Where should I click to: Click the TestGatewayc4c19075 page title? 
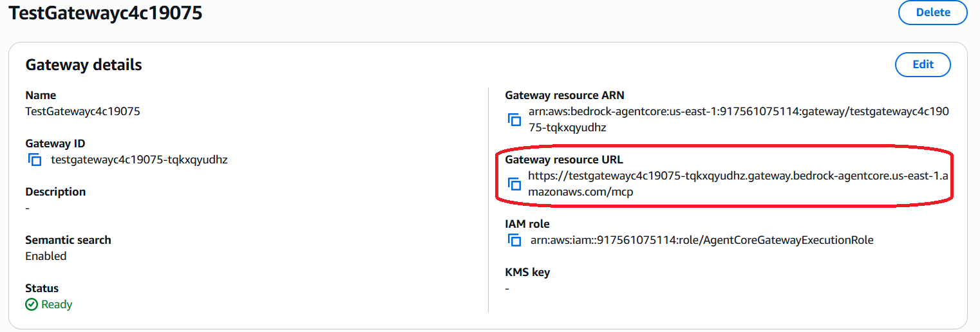click(106, 13)
